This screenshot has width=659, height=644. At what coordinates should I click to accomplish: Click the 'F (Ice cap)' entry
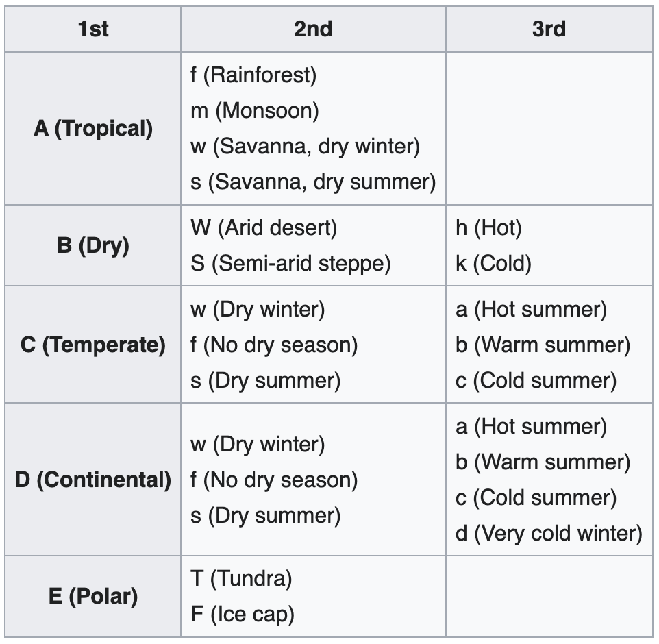243,614
